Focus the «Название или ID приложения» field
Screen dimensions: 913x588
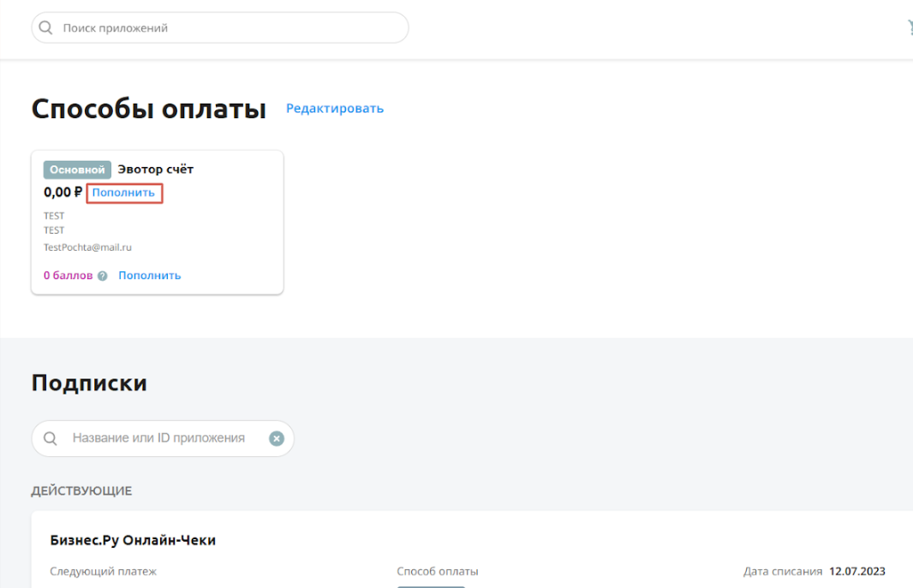coord(163,438)
